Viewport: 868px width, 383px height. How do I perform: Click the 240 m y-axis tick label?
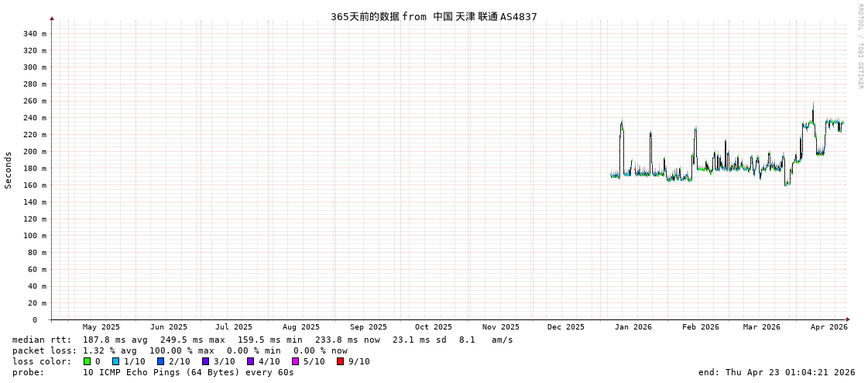[x=34, y=118]
